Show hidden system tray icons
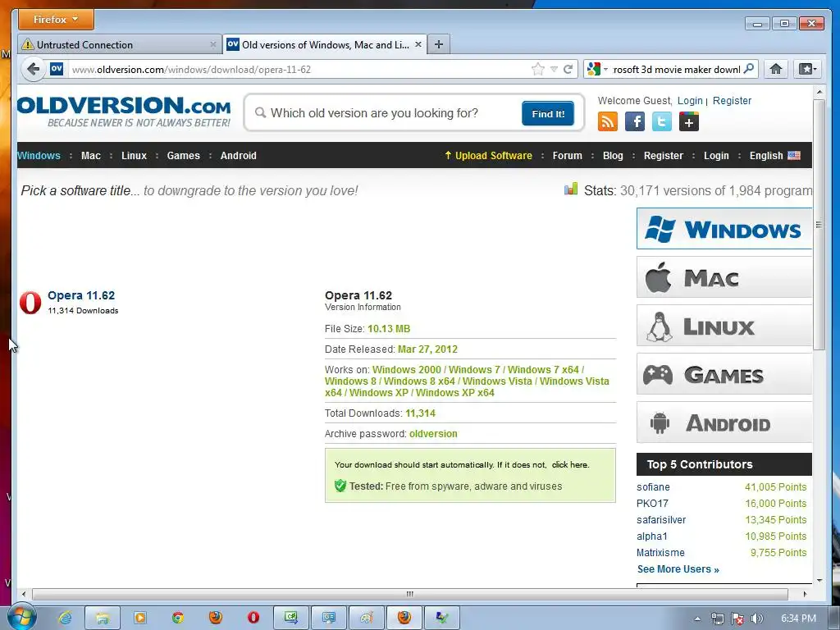Viewport: 840px width, 630px height. [697, 619]
